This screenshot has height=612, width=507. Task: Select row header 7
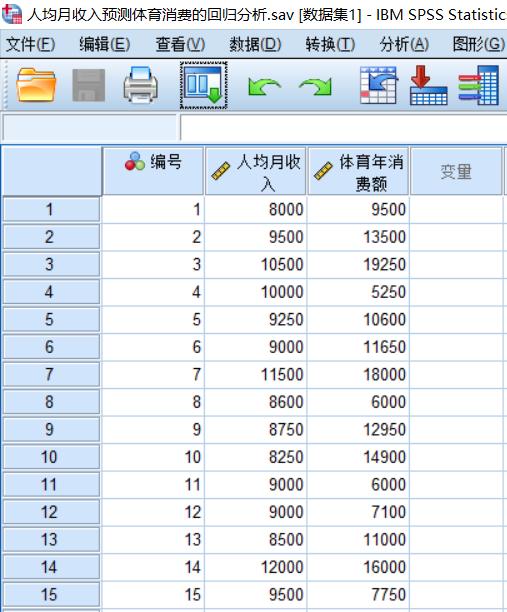[51, 374]
